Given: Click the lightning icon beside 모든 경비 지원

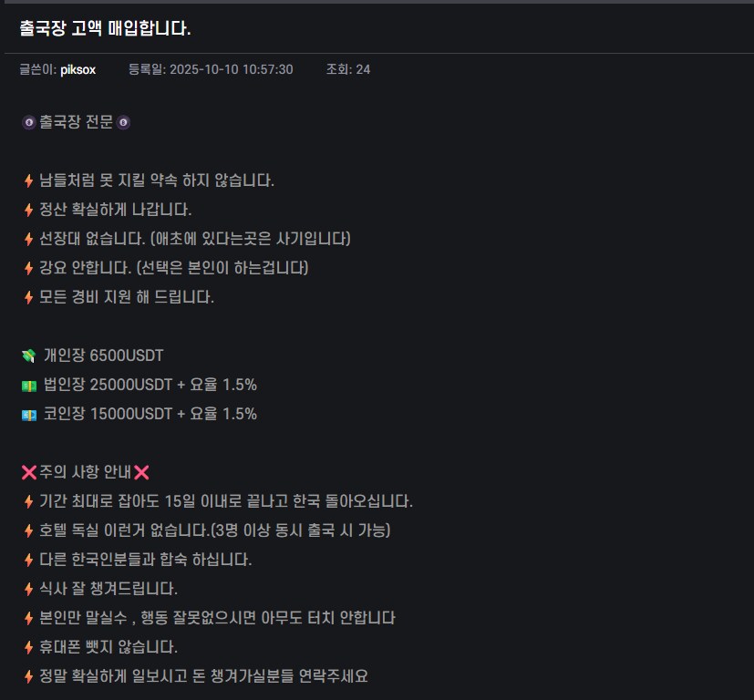Looking at the screenshot, I should [28, 297].
